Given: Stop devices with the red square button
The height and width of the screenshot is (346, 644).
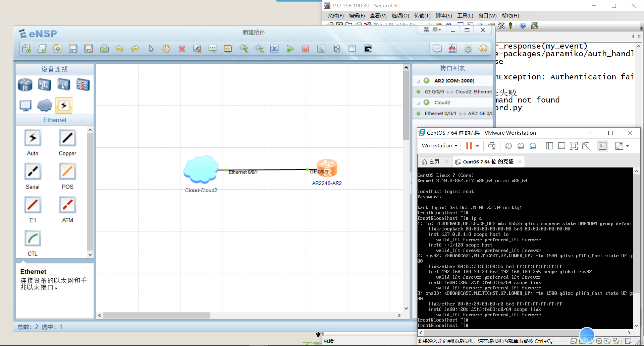Looking at the screenshot, I should pyautogui.click(x=306, y=49).
